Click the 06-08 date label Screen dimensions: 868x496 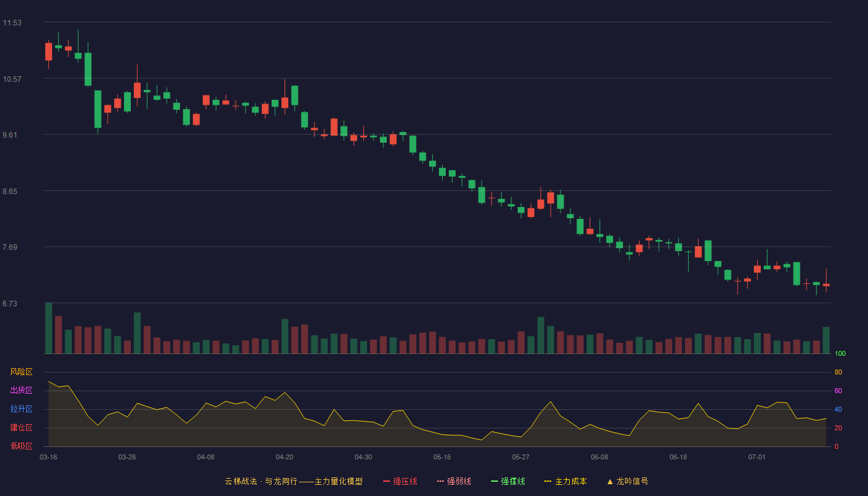click(x=600, y=457)
